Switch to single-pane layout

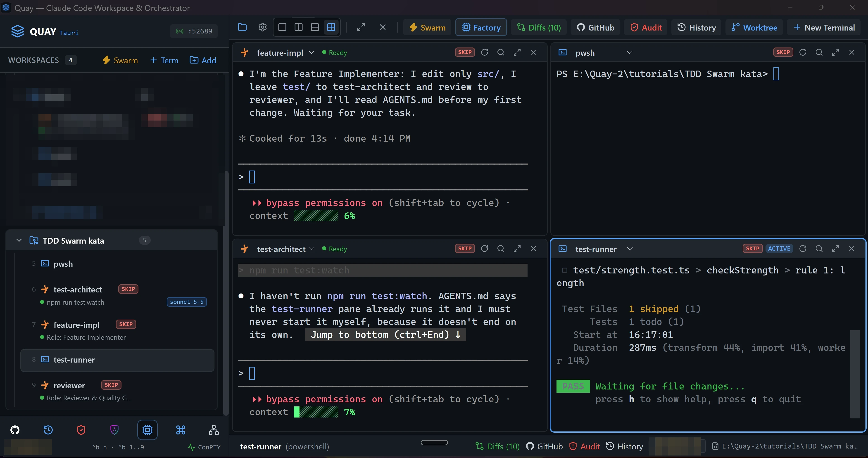click(x=282, y=27)
